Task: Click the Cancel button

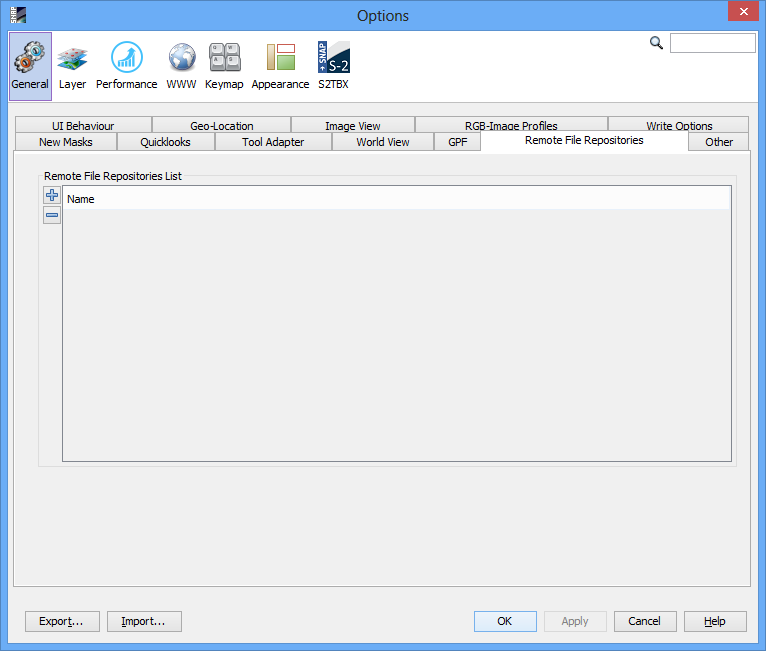Action: tap(645, 621)
